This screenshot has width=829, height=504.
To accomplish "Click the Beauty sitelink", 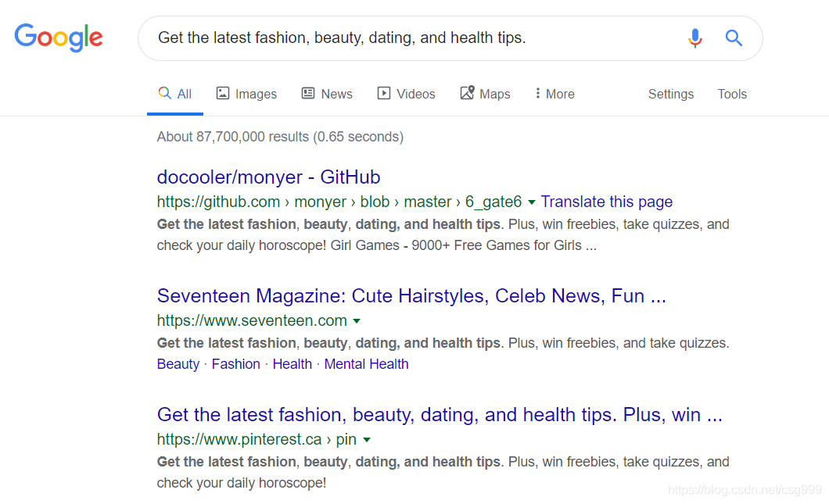I will coord(178,364).
